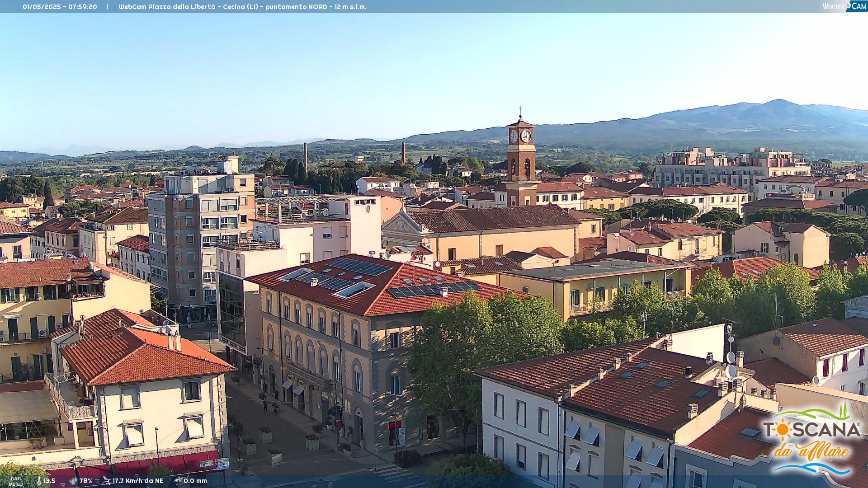
Task: Click the Toscana da aMare logo
Action: [x=811, y=439]
